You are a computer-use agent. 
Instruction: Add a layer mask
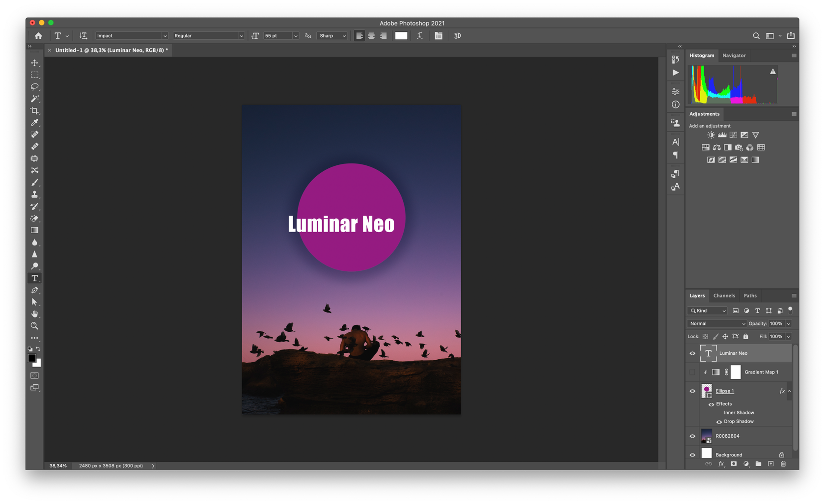(x=734, y=464)
